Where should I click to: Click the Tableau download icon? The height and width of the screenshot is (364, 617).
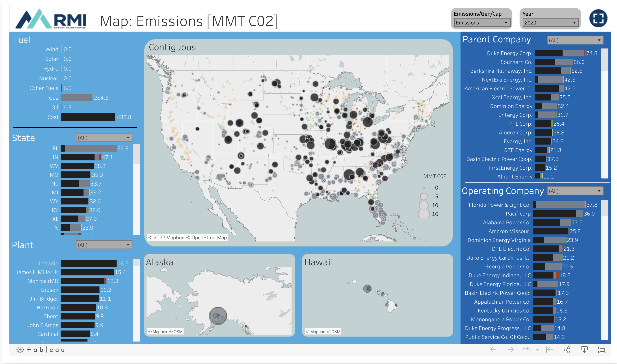(x=584, y=350)
